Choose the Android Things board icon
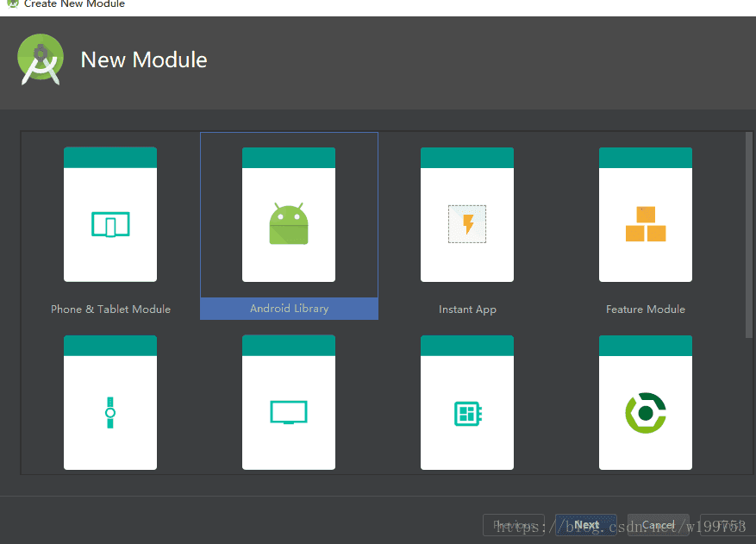The width and height of the screenshot is (756, 544). [468, 413]
